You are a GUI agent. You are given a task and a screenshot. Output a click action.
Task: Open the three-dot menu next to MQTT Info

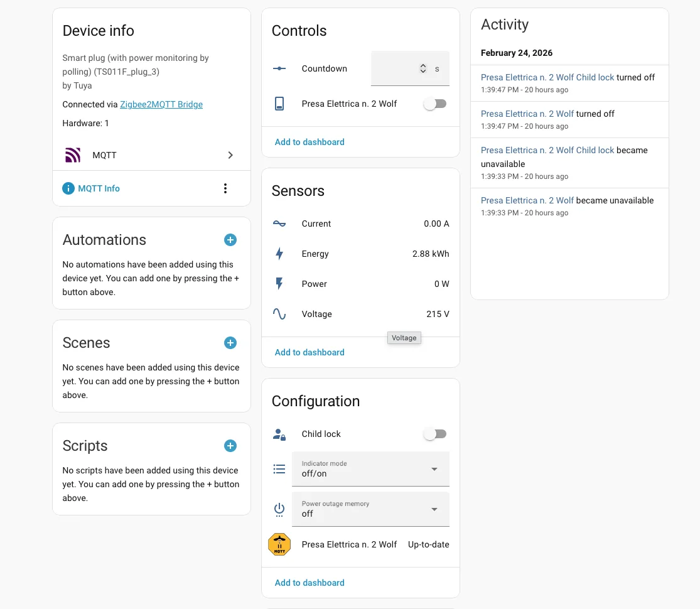click(x=225, y=188)
